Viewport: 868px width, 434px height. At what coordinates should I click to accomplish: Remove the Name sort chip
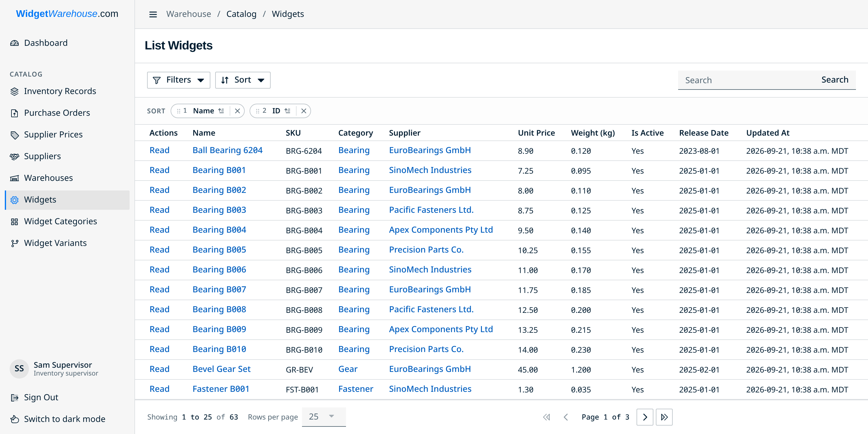coord(237,111)
